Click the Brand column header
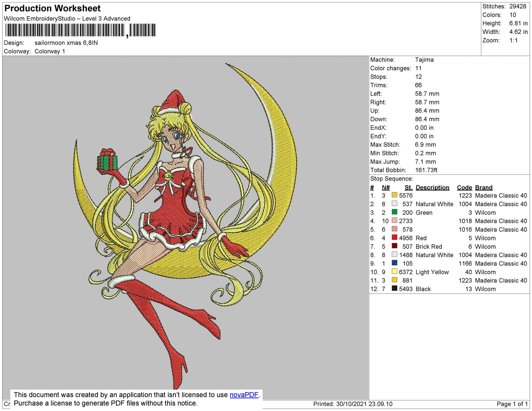 [x=484, y=187]
